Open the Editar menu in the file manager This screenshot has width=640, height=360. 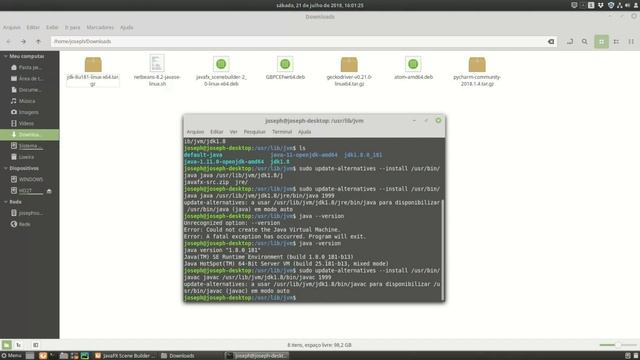pos(33,27)
